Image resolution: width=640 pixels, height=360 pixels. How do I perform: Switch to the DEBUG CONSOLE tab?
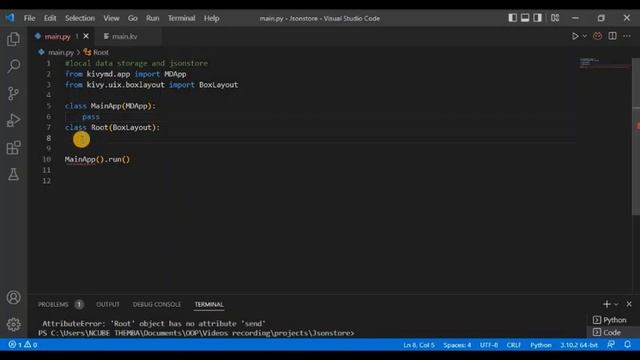click(157, 304)
